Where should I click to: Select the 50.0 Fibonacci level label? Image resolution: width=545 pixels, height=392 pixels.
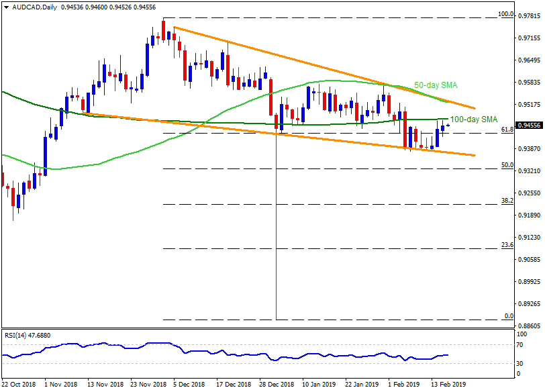click(x=507, y=165)
